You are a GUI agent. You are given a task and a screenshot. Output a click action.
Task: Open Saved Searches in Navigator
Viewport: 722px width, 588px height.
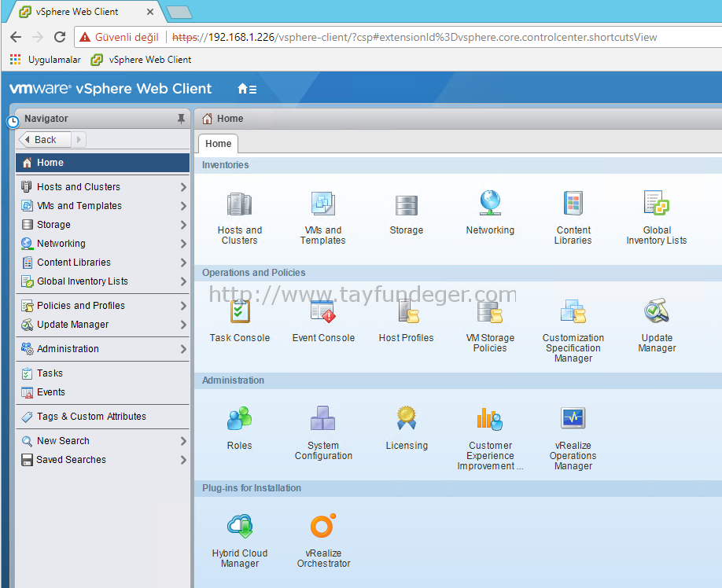click(103, 460)
